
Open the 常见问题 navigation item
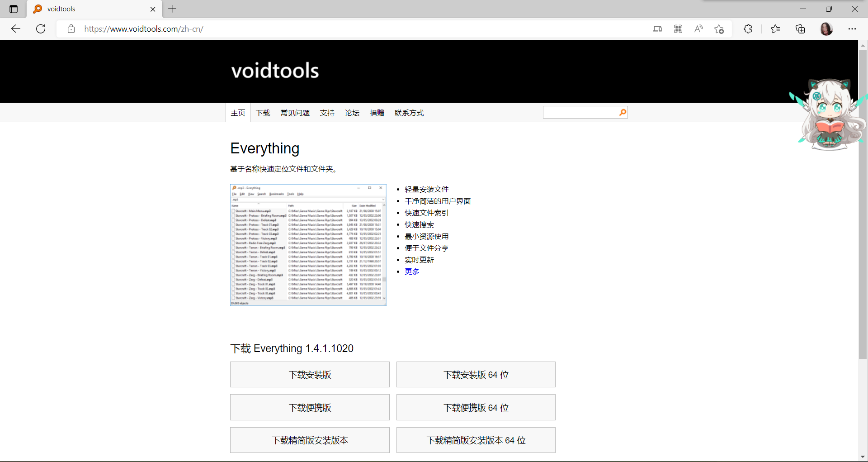coord(295,113)
